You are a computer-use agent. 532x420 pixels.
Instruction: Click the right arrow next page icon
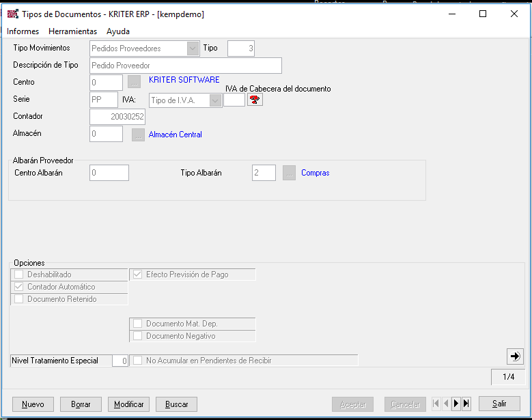[515, 356]
